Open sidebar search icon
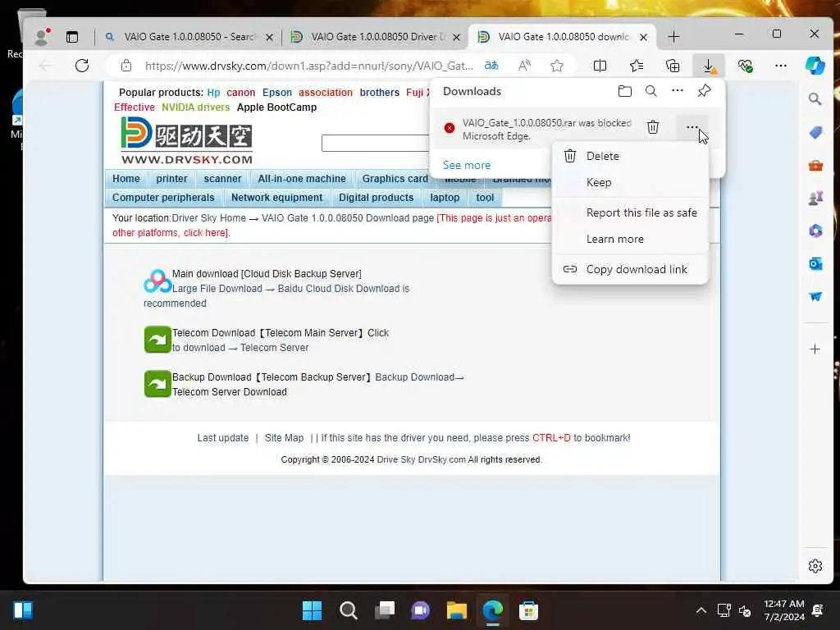Screen dimensions: 840x630 815,99
